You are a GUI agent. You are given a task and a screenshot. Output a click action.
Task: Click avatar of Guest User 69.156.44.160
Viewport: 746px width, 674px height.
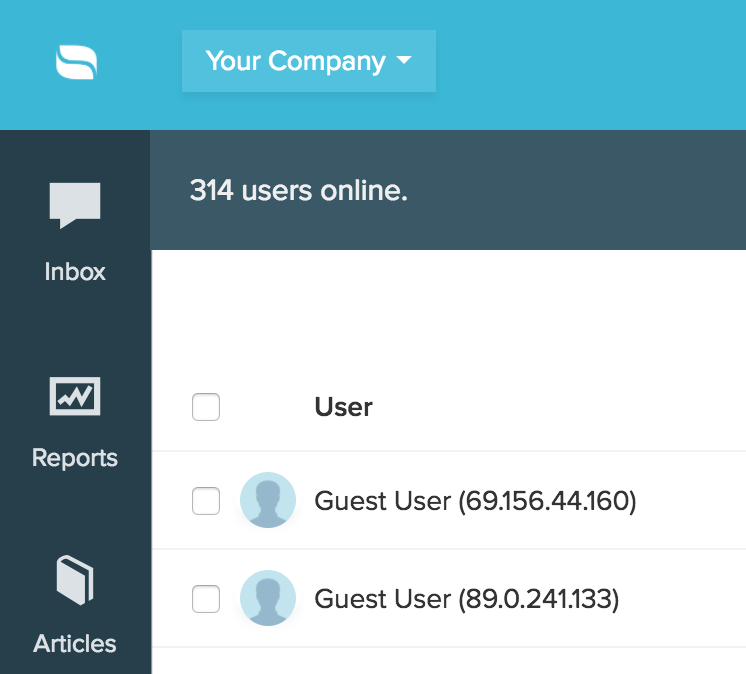point(268,500)
